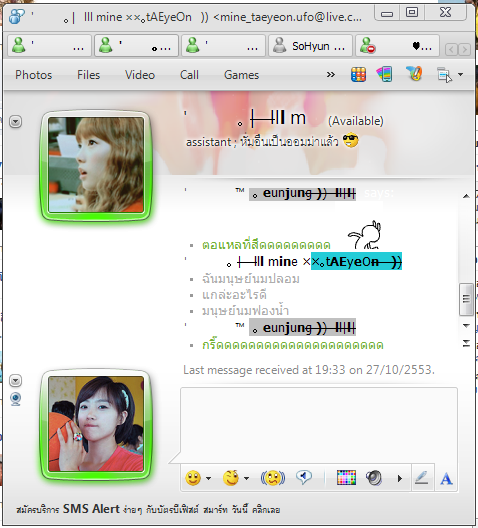
Task: Expand the show menu dropdown arrow
Action: tap(460, 74)
